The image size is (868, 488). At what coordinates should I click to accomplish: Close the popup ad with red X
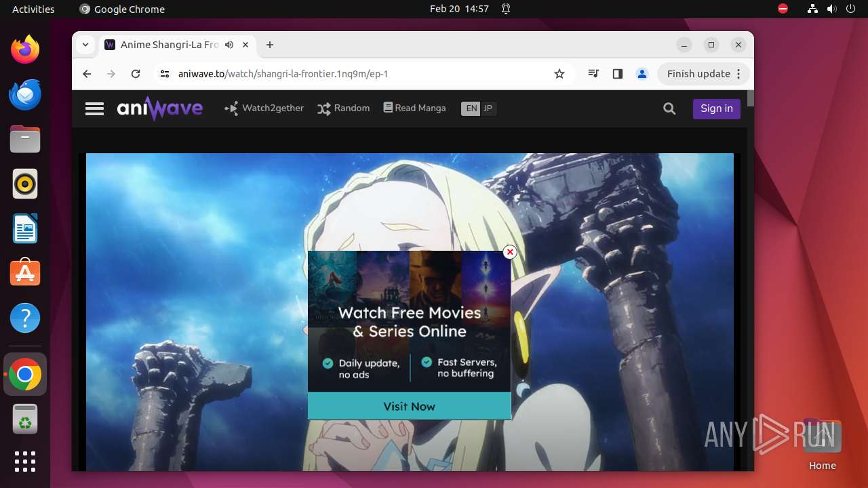point(510,252)
